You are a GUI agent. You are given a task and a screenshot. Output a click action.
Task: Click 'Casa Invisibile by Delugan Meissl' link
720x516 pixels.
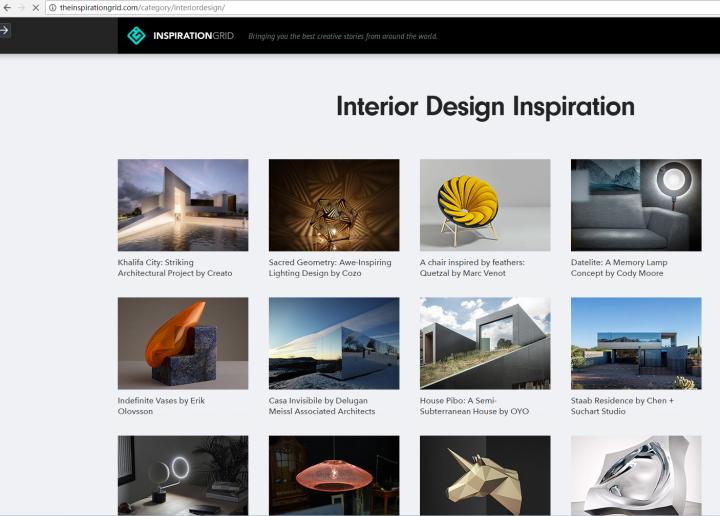point(321,406)
